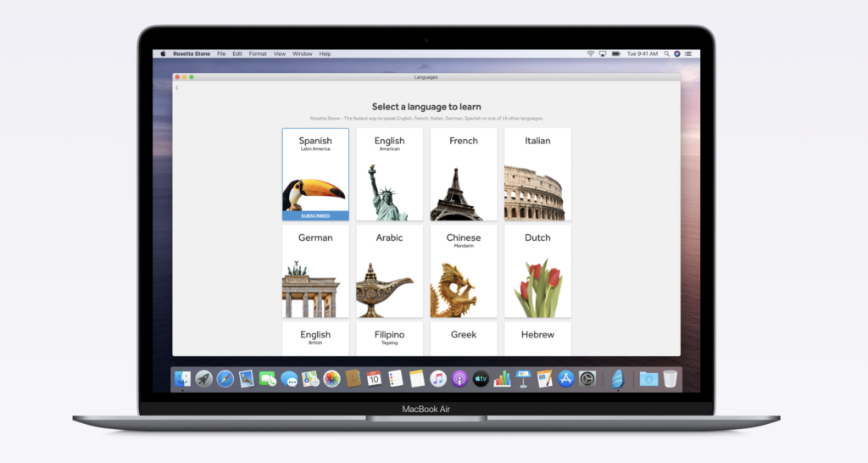Choose the English American card
The width and height of the screenshot is (868, 463).
(x=390, y=174)
